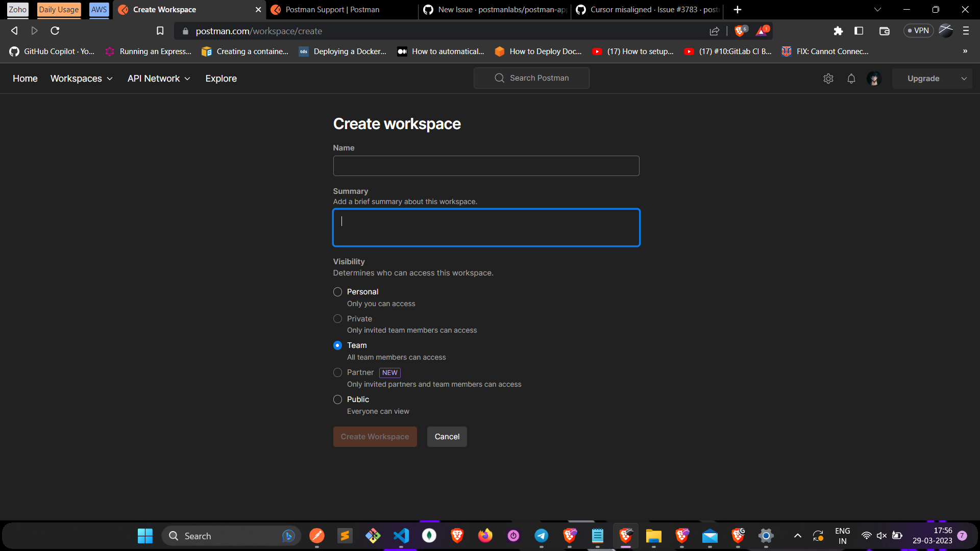The height and width of the screenshot is (551, 980).
Task: Open Visual Studio Code from the taskbar
Action: (401, 536)
